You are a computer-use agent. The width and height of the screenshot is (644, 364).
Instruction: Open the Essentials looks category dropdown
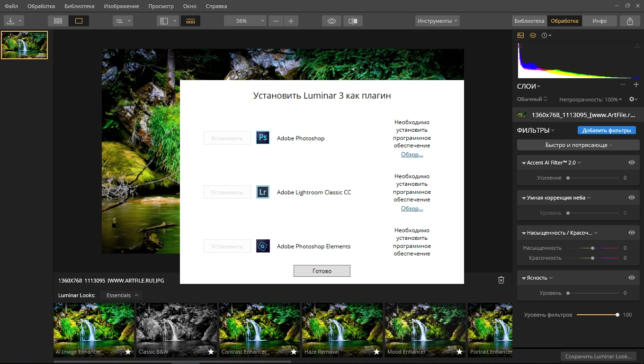point(122,295)
